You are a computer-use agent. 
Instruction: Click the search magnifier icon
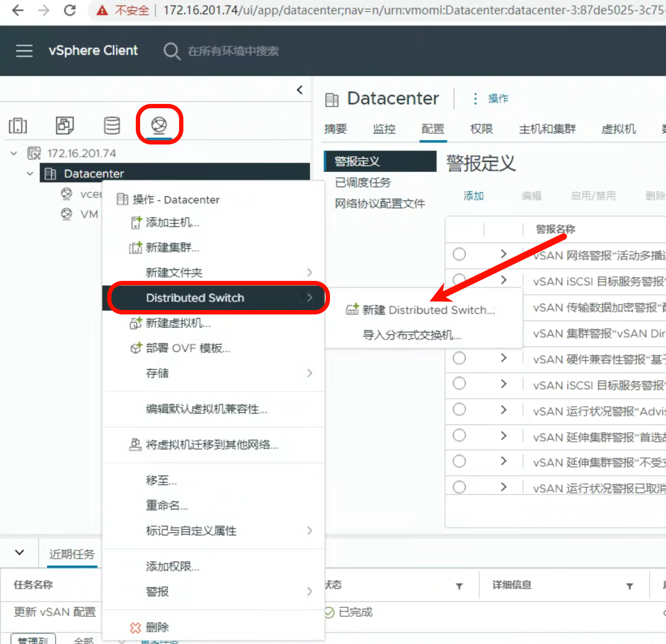(172, 51)
